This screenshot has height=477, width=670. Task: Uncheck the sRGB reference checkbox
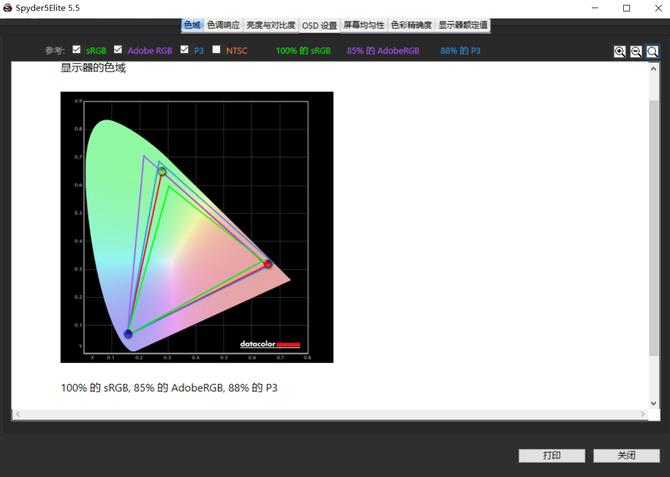pos(77,49)
